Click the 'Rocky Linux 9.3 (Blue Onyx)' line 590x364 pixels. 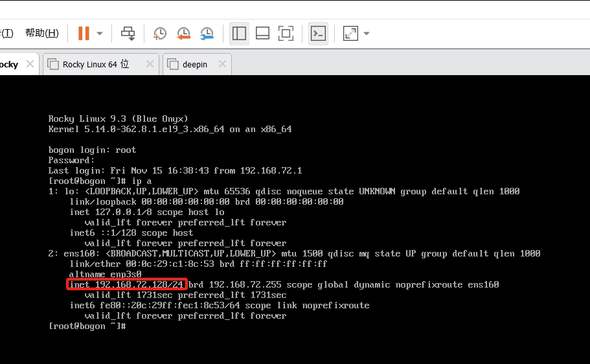(x=118, y=119)
